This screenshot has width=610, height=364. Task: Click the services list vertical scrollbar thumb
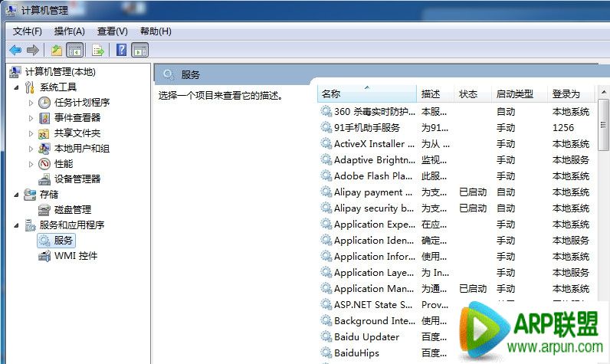point(603,125)
